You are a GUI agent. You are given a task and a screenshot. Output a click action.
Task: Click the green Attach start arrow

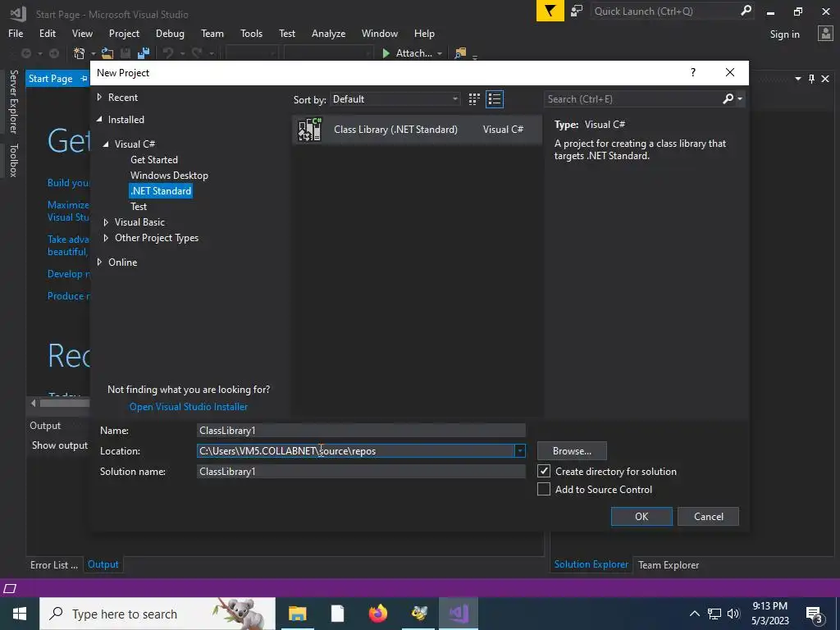386,53
